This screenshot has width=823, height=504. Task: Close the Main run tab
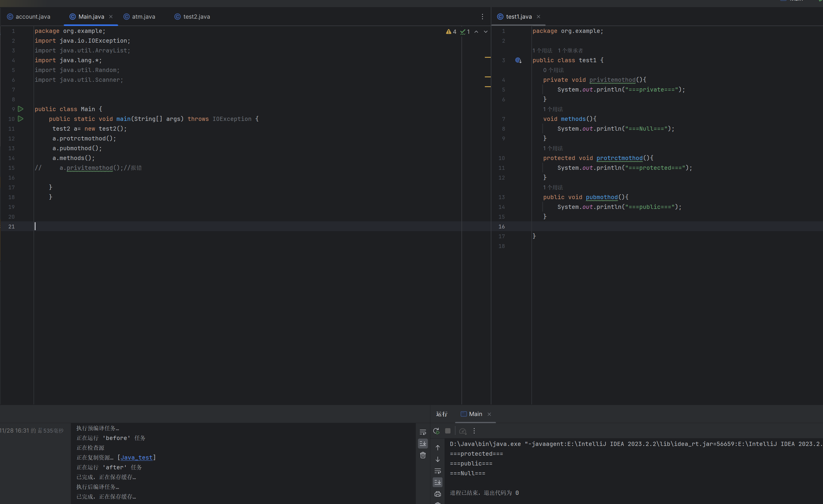tap(489, 414)
